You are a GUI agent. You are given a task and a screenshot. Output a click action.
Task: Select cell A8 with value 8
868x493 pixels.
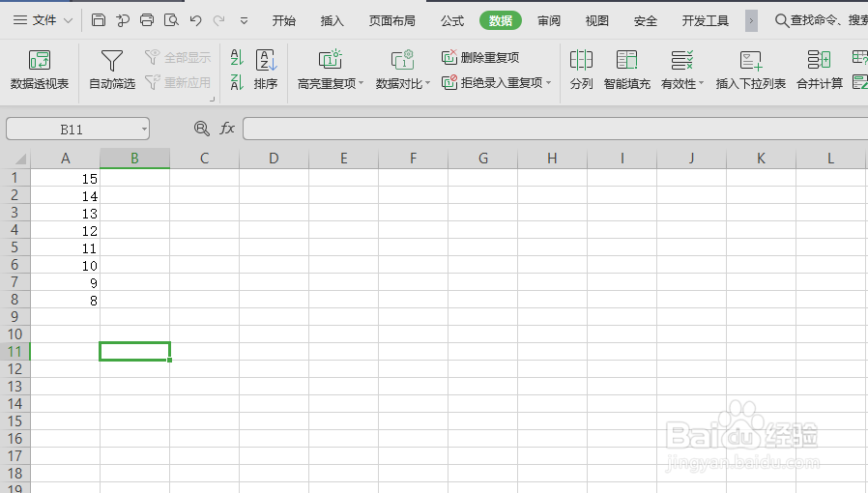[x=66, y=300]
